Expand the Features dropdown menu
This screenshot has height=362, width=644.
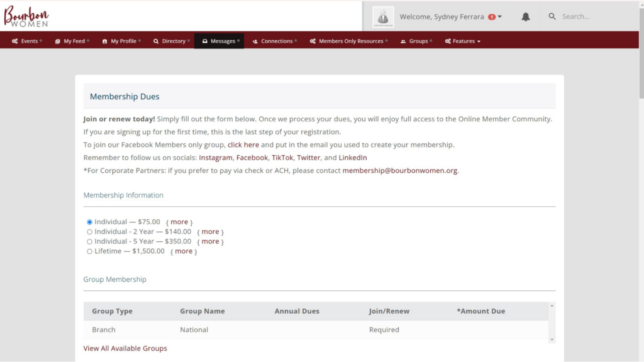tap(463, 41)
